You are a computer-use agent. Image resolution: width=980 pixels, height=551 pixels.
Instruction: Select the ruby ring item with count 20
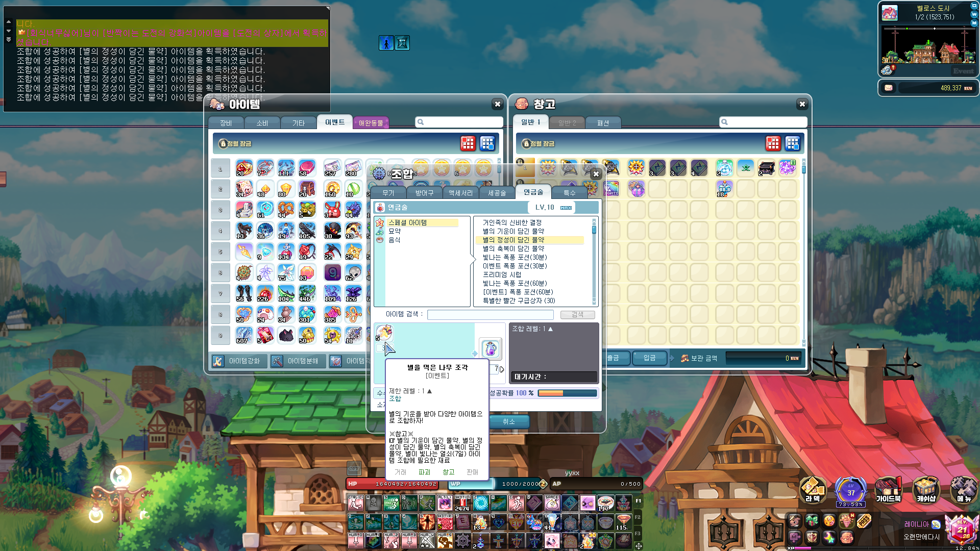point(244,168)
